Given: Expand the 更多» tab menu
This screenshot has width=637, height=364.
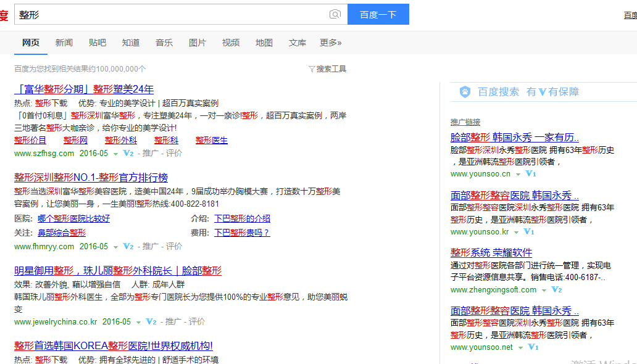Looking at the screenshot, I should (331, 43).
